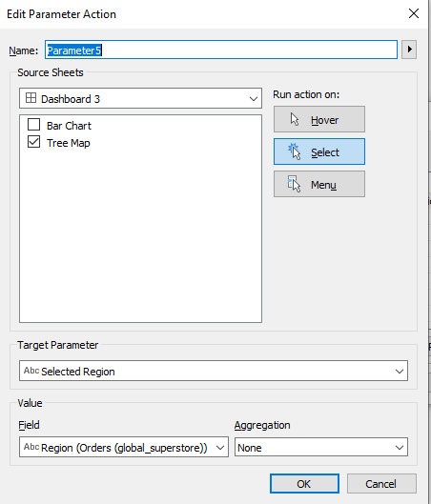
Task: Click the Cancel button
Action: (381, 483)
